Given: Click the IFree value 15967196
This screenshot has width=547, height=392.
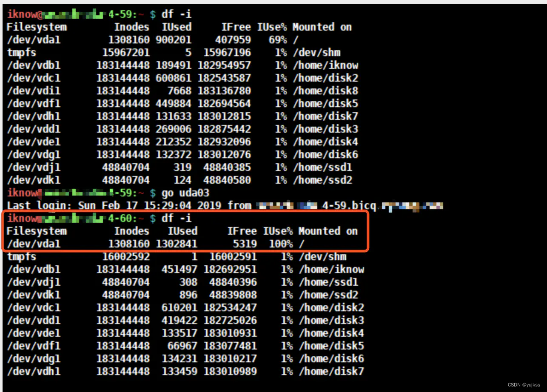Looking at the screenshot, I should 227,53.
